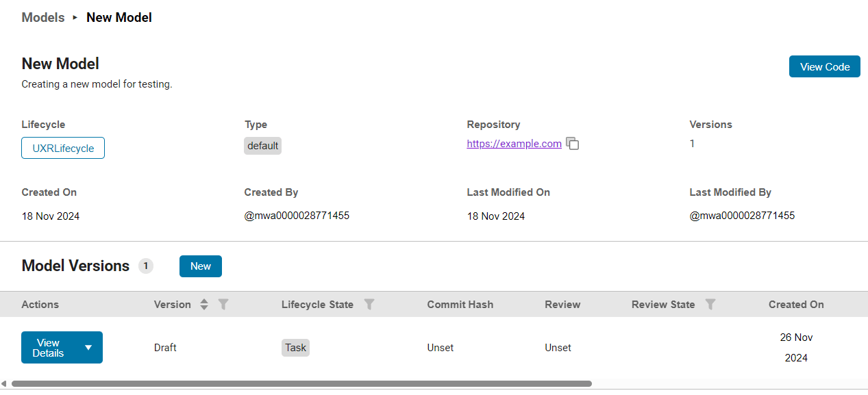
Task: Open View Details for the Draft version
Action: tap(49, 348)
